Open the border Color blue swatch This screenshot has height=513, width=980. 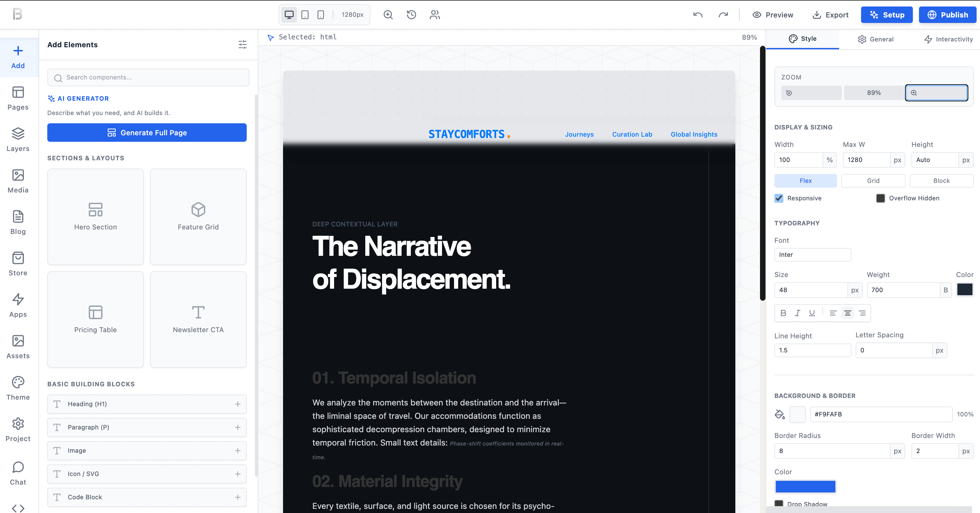(805, 486)
